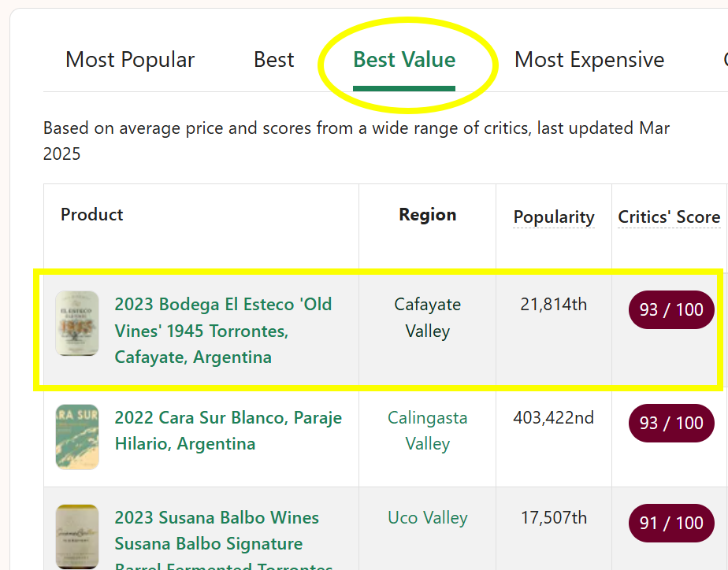
Task: Open the 2023 Bodega El Esteco Torrontes link
Action: click(223, 331)
